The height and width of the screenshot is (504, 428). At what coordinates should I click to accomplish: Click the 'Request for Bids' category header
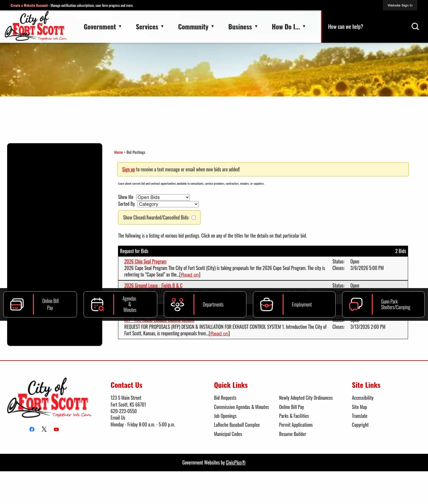click(134, 251)
